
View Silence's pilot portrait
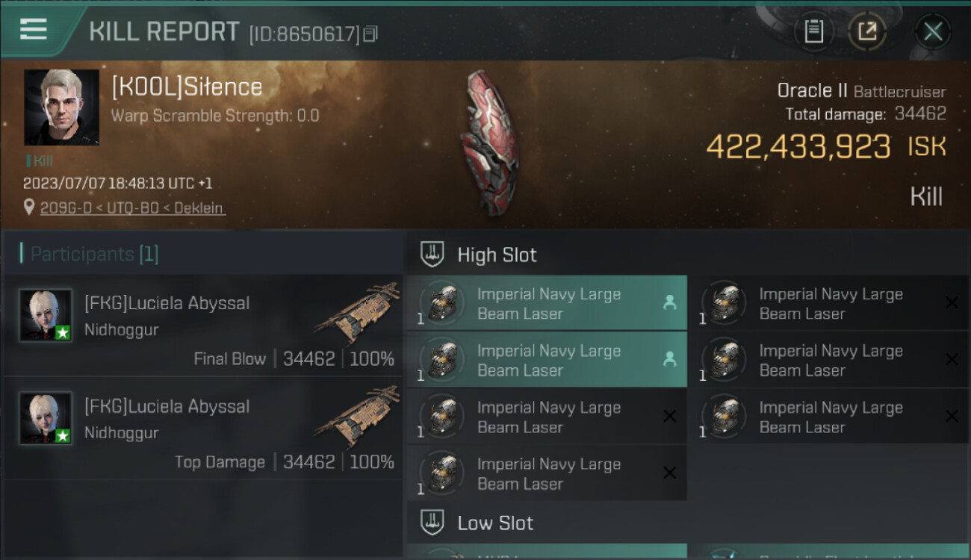pos(61,108)
